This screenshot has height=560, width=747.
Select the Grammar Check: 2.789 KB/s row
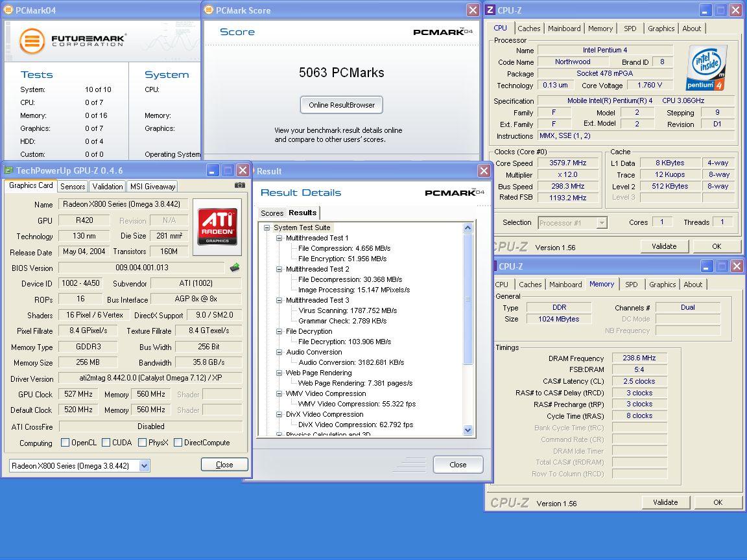tap(342, 321)
